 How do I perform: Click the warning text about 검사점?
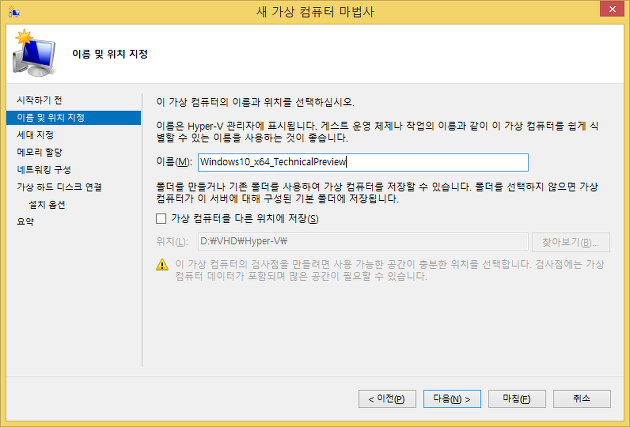(390, 270)
